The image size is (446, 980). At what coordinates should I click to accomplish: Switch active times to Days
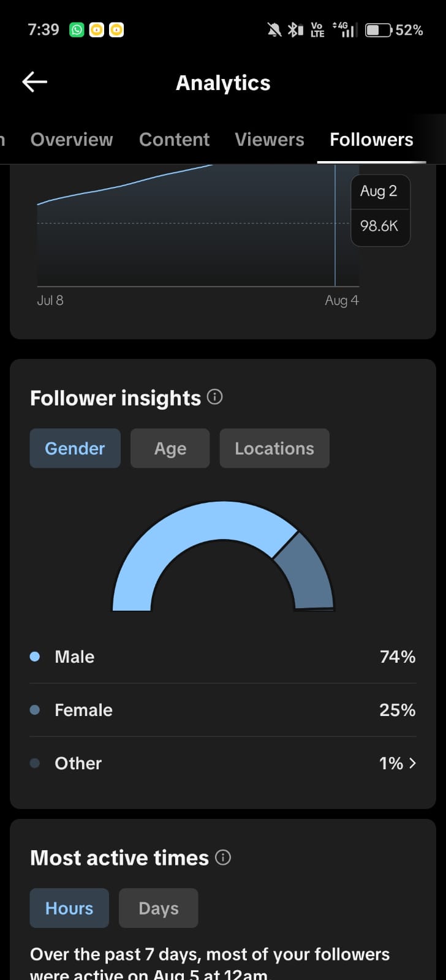pyautogui.click(x=159, y=908)
